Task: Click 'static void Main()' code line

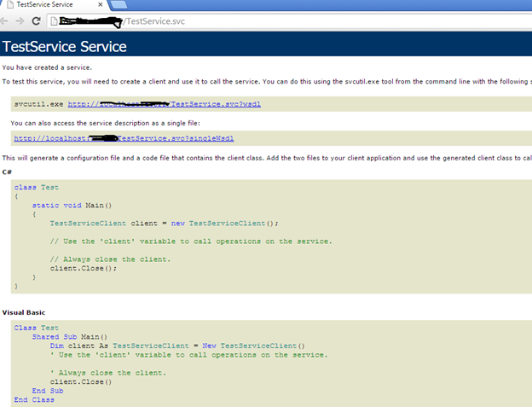Action: click(x=72, y=206)
